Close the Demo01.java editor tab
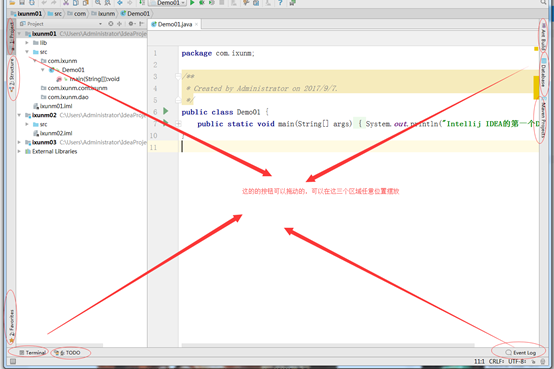This screenshot has height=369, width=554. [x=196, y=24]
